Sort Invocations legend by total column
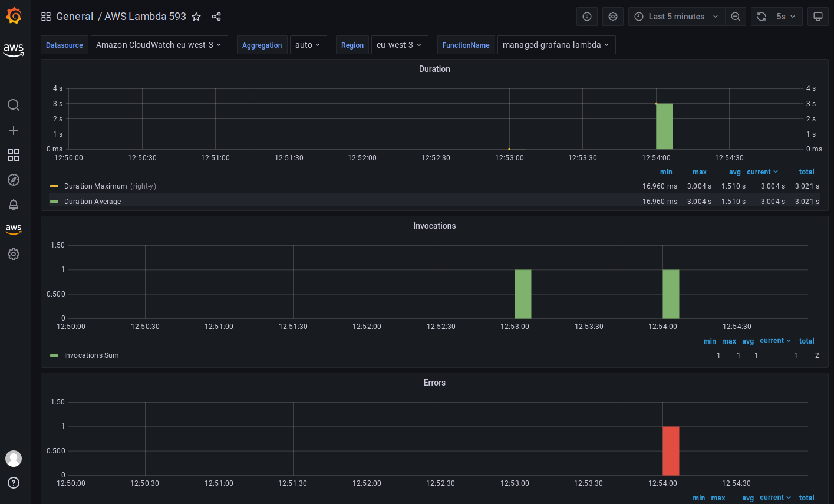Image resolution: width=834 pixels, height=504 pixels. 807,341
